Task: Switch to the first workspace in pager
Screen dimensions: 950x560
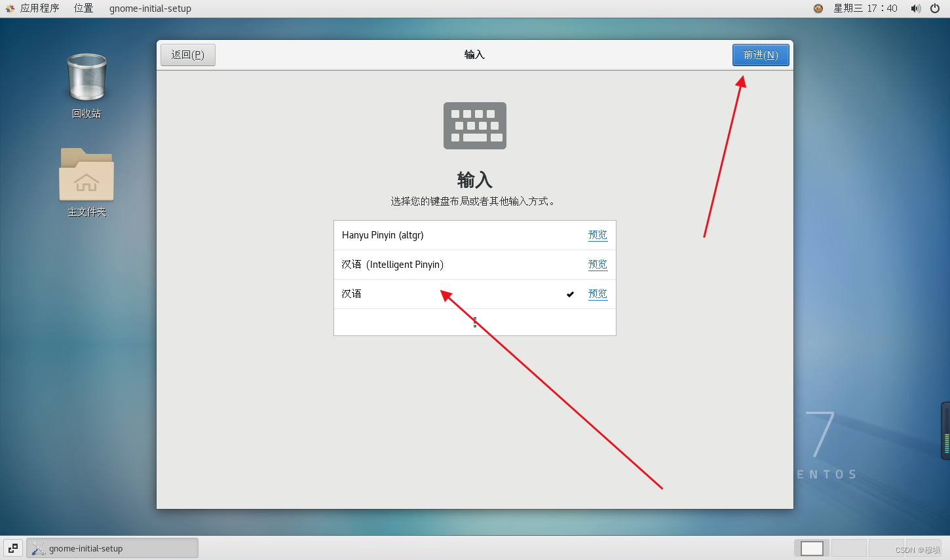Action: (x=812, y=548)
